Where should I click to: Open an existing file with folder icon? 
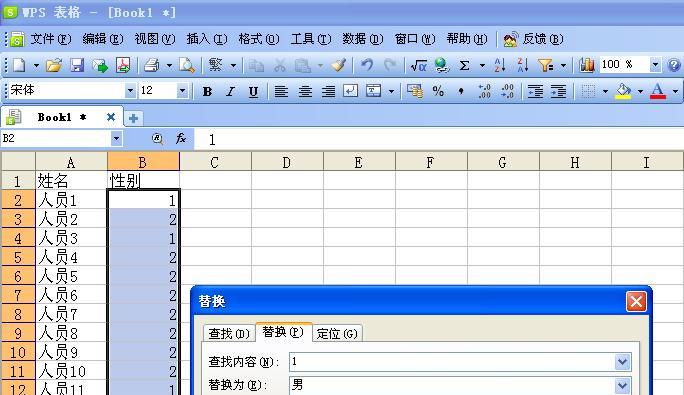[x=54, y=65]
